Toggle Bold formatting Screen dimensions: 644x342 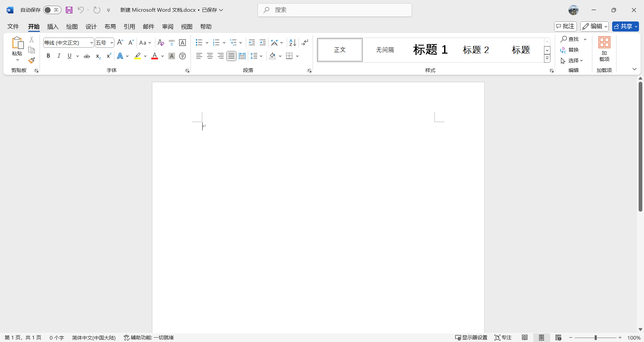[48, 56]
